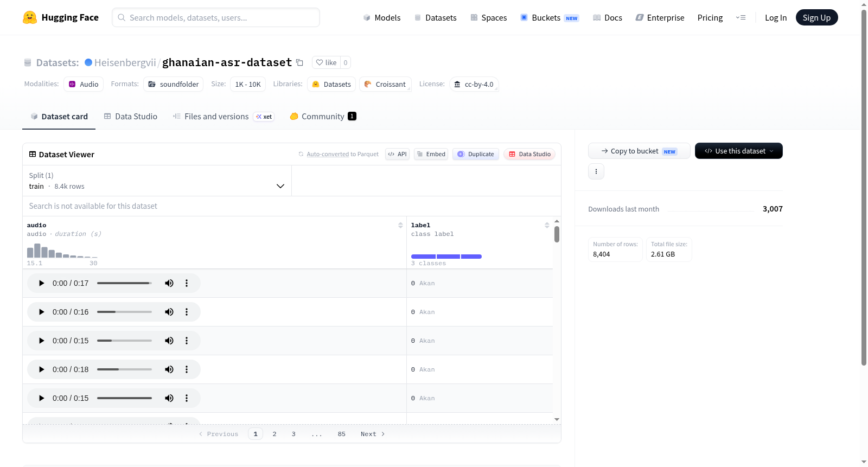The image size is (868, 467).
Task: Go to Models in navigation
Action: tap(382, 18)
